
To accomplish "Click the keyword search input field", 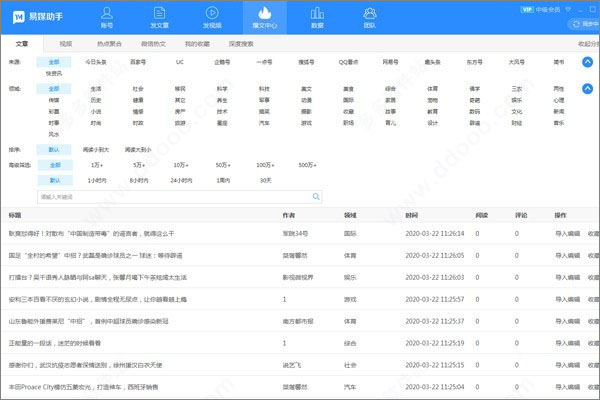I will 170,198.
